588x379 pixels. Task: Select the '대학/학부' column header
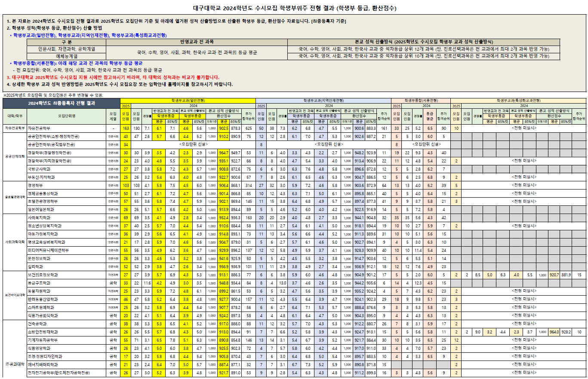click(x=15, y=116)
